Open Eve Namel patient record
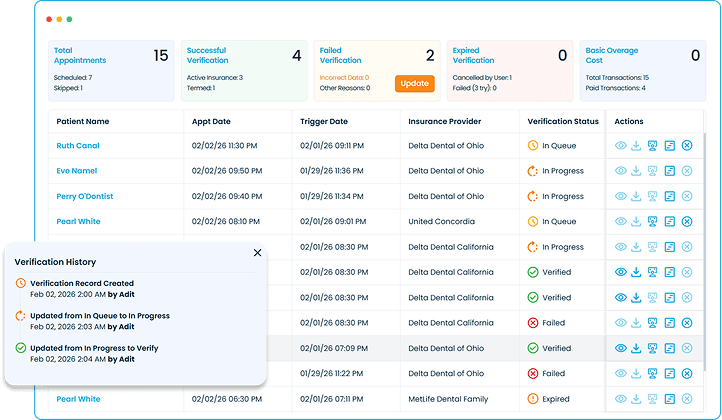The image size is (722, 420). point(77,171)
